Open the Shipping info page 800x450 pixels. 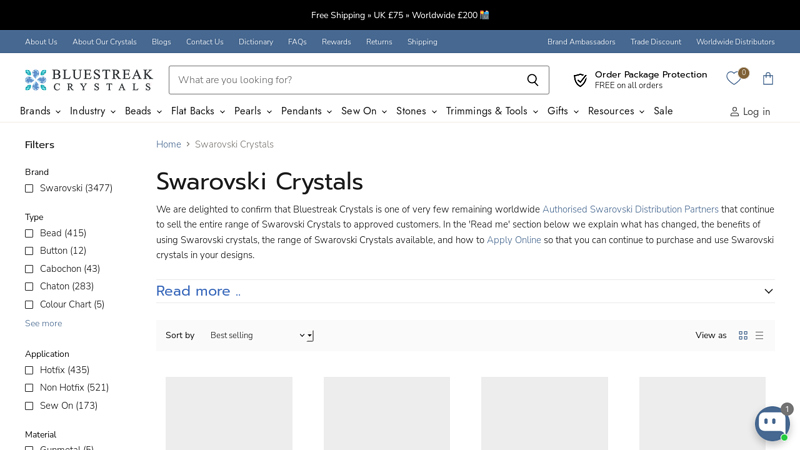(x=422, y=42)
